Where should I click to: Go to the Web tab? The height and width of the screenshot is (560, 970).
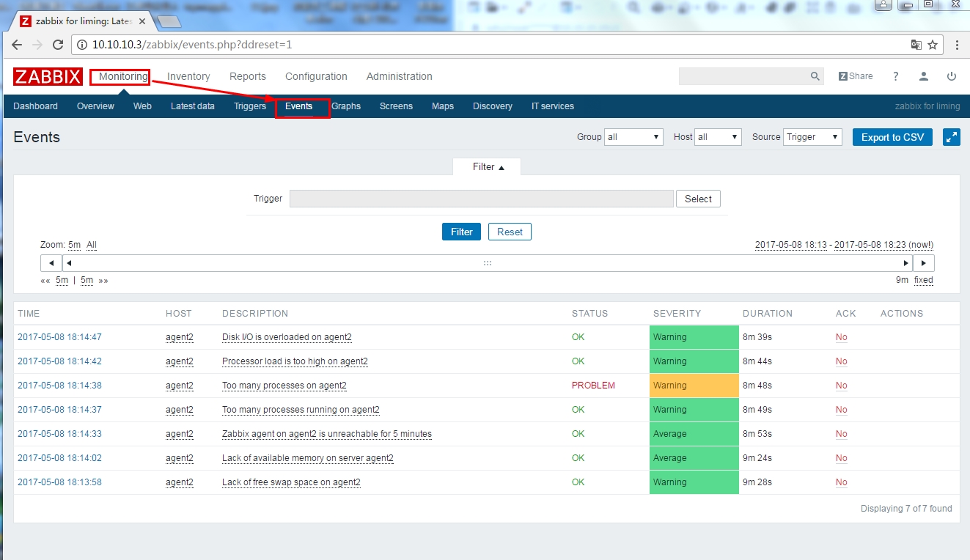point(142,106)
